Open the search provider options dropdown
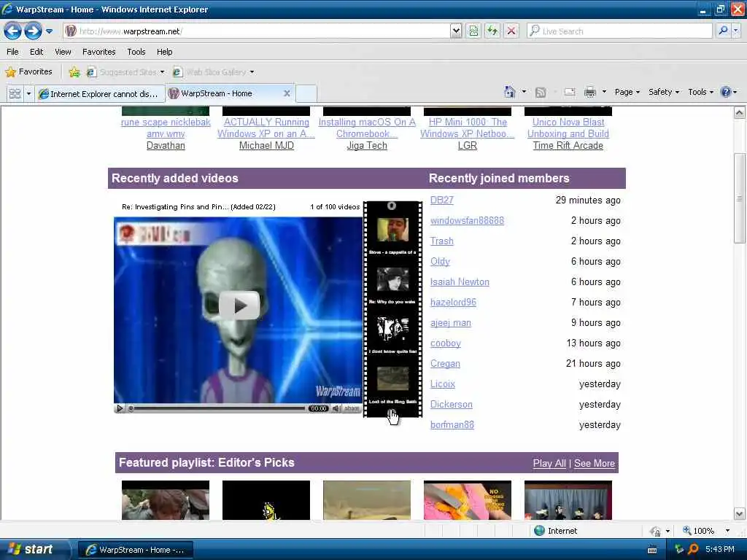Image resolution: width=747 pixels, height=560 pixels. click(736, 31)
